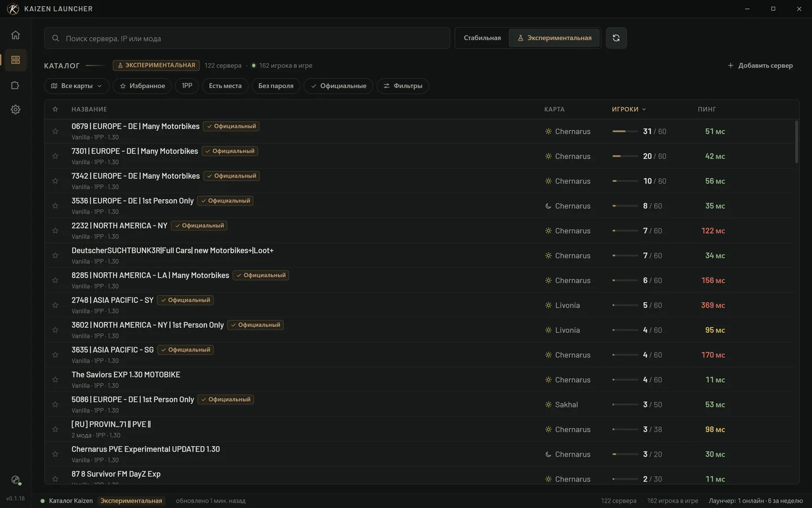Image resolution: width=812 pixels, height=508 pixels.
Task: Star the DeutscherSUCHTBUNK3R server as favorite
Action: (55, 256)
